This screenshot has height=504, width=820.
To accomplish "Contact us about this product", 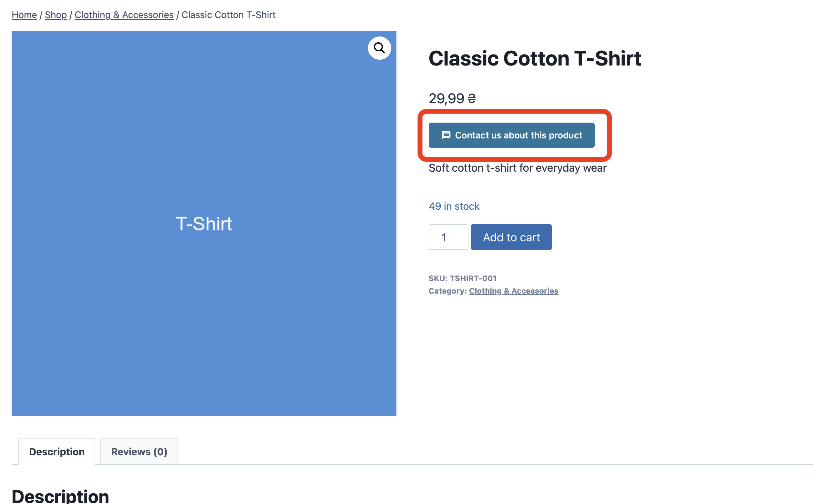I will 511,135.
